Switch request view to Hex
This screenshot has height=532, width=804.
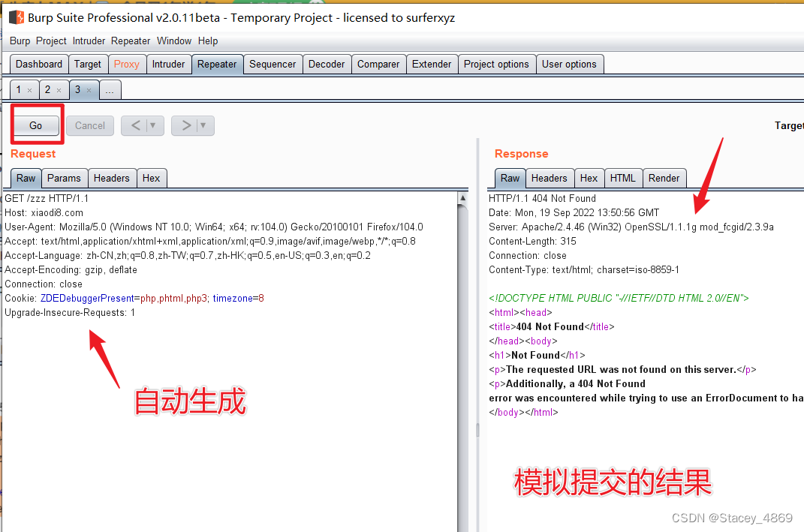[151, 179]
